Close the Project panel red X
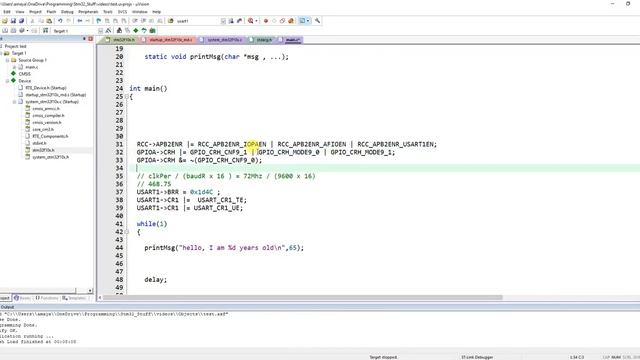The image size is (640, 360). pyautogui.click(x=90, y=39)
